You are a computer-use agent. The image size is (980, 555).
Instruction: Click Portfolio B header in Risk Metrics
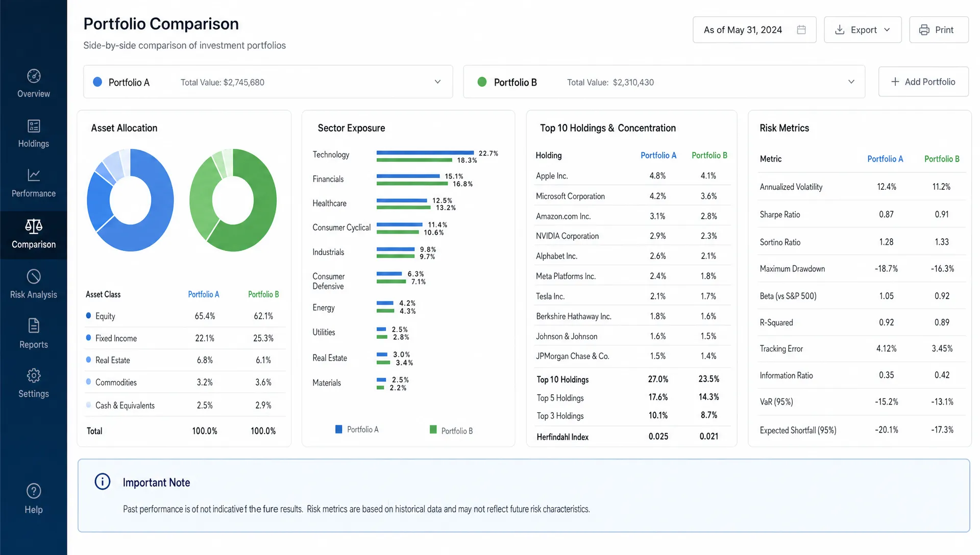[x=942, y=159]
